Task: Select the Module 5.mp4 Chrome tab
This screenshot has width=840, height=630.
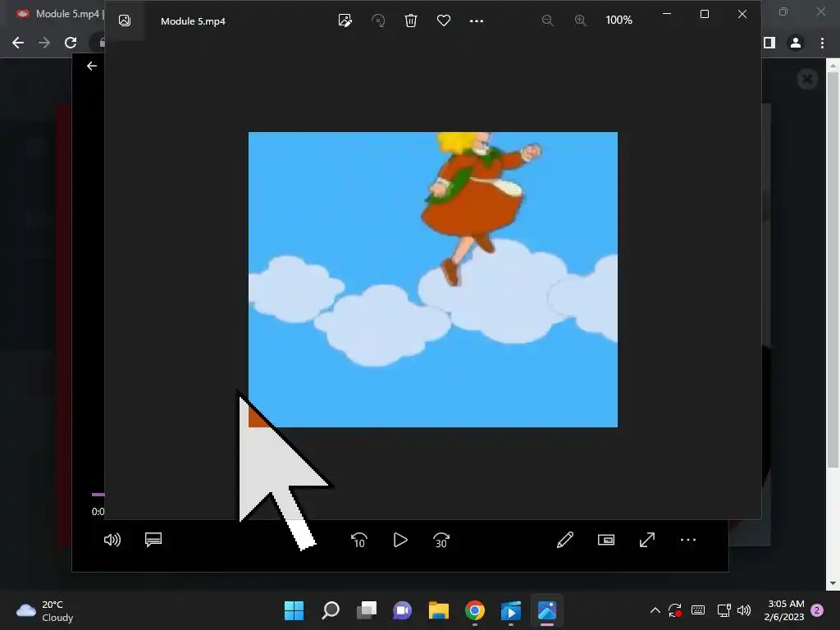Action: 59,14
